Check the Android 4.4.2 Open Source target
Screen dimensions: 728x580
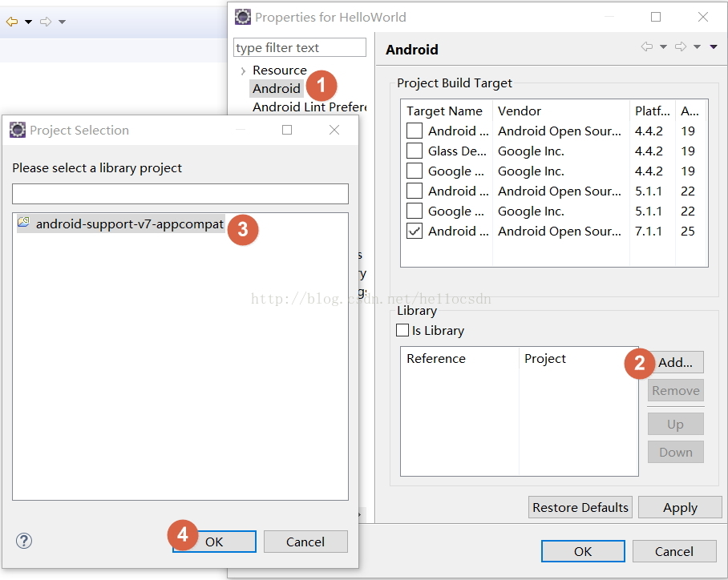[415, 131]
